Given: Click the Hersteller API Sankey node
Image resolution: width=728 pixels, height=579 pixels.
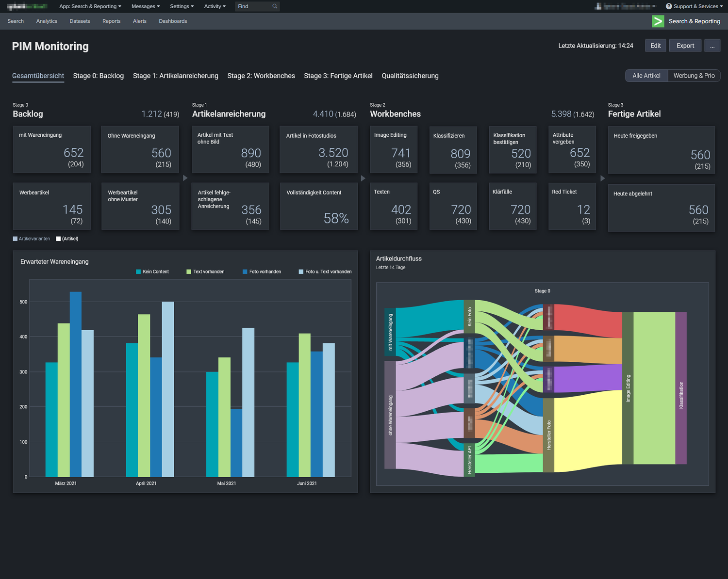Looking at the screenshot, I should pyautogui.click(x=469, y=460).
